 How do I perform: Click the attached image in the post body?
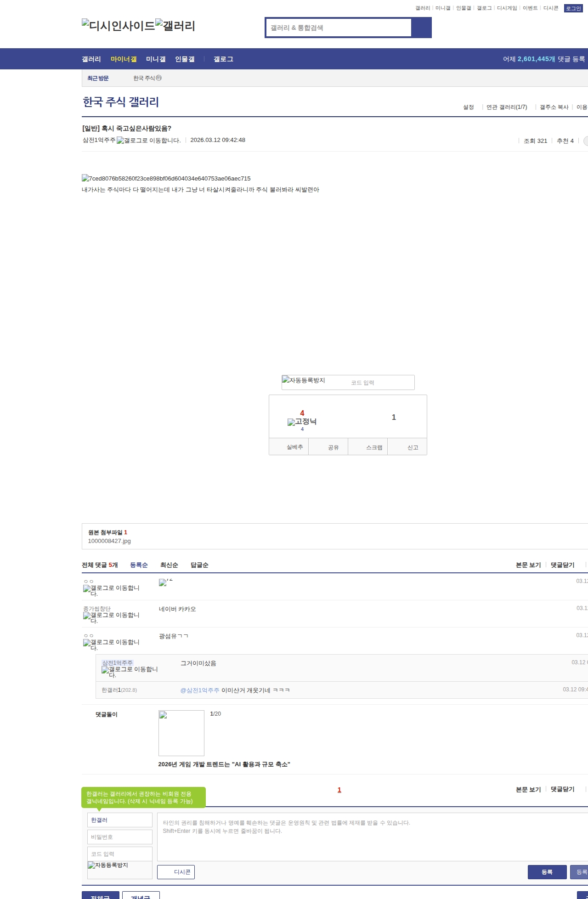pyautogui.click(x=166, y=178)
